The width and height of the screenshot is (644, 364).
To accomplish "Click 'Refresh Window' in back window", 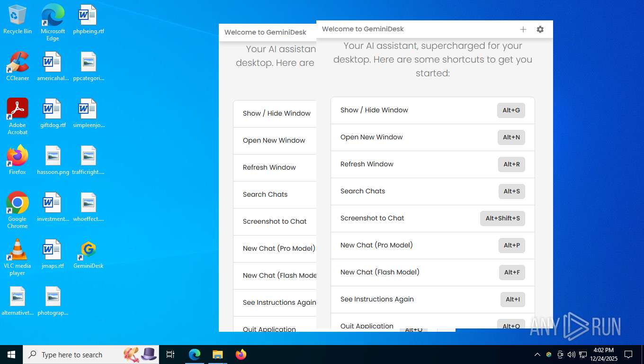I will pyautogui.click(x=269, y=167).
